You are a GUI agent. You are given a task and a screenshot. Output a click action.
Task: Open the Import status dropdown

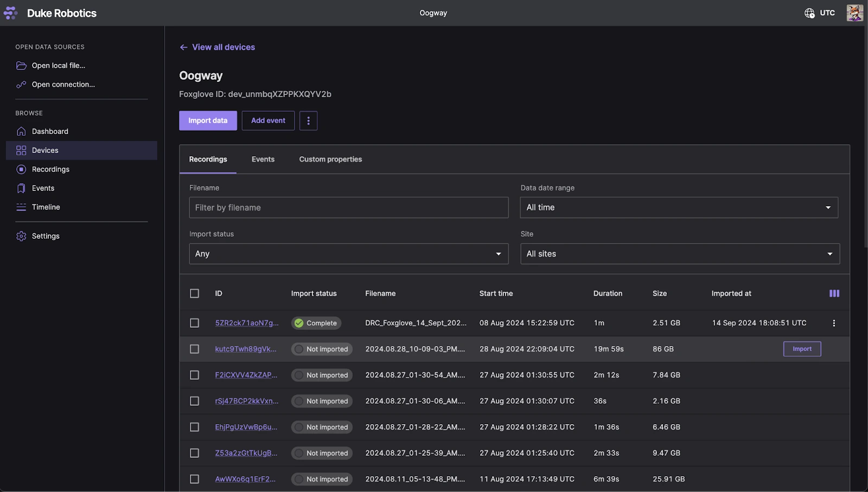tap(348, 254)
